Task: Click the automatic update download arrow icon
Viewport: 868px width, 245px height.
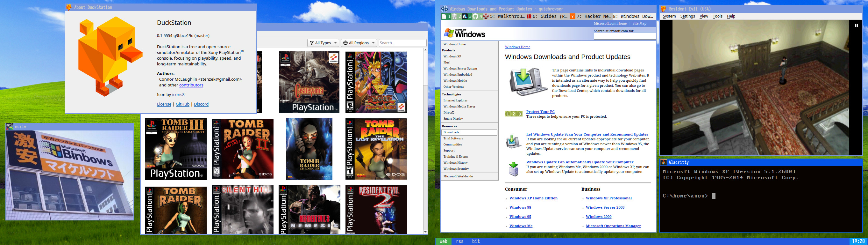Action: tap(514, 169)
